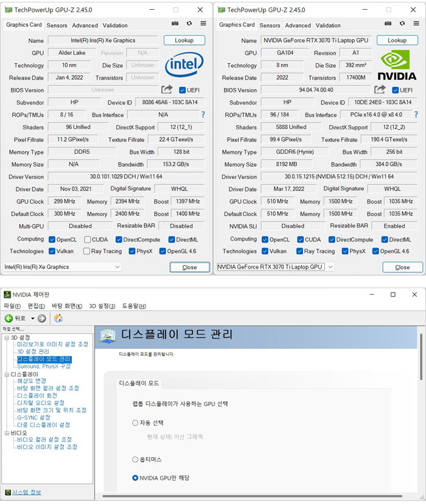The height and width of the screenshot is (504, 426).
Task: Open G-SYNC 설정 tree item
Action: pyautogui.click(x=34, y=417)
